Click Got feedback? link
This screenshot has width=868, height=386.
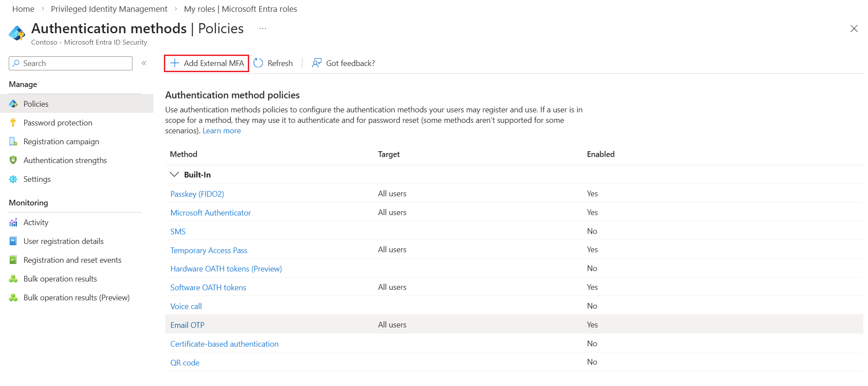tap(351, 63)
